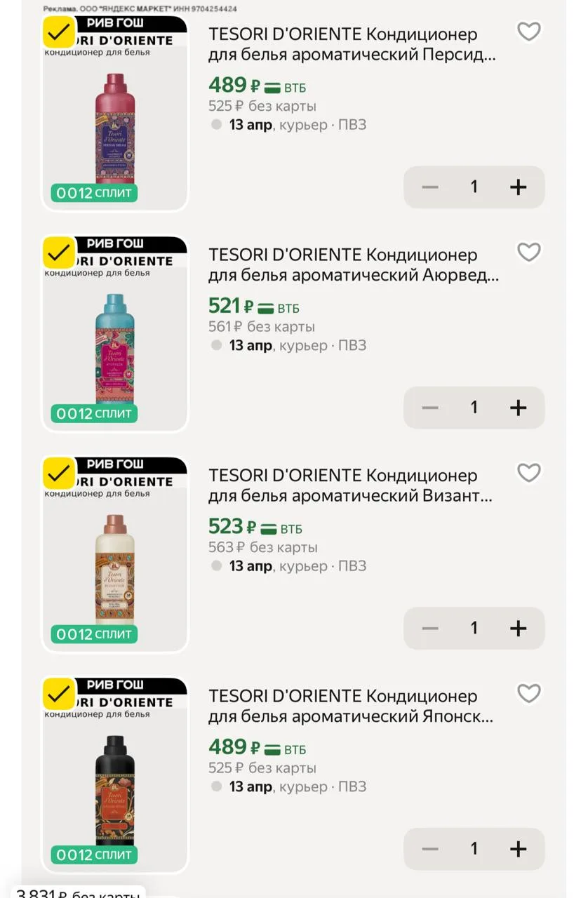The width and height of the screenshot is (588, 898).
Task: Add Аюрведа conditioner to favorites
Action: 528,252
